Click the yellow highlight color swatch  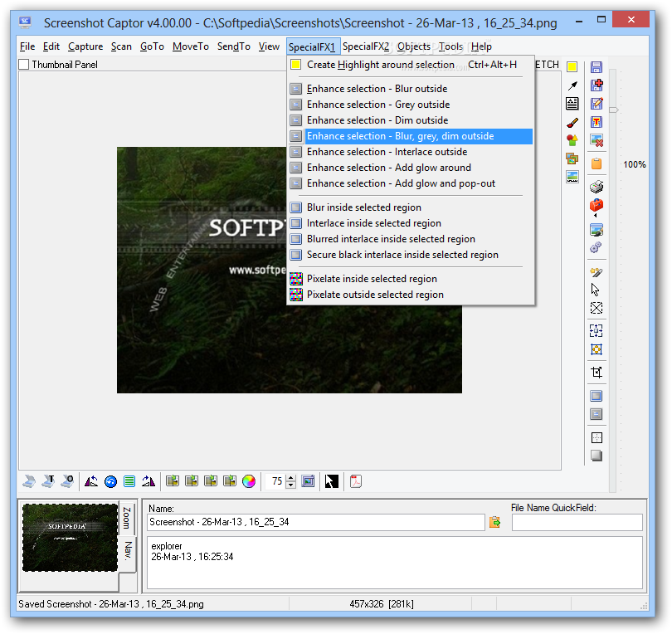[572, 67]
